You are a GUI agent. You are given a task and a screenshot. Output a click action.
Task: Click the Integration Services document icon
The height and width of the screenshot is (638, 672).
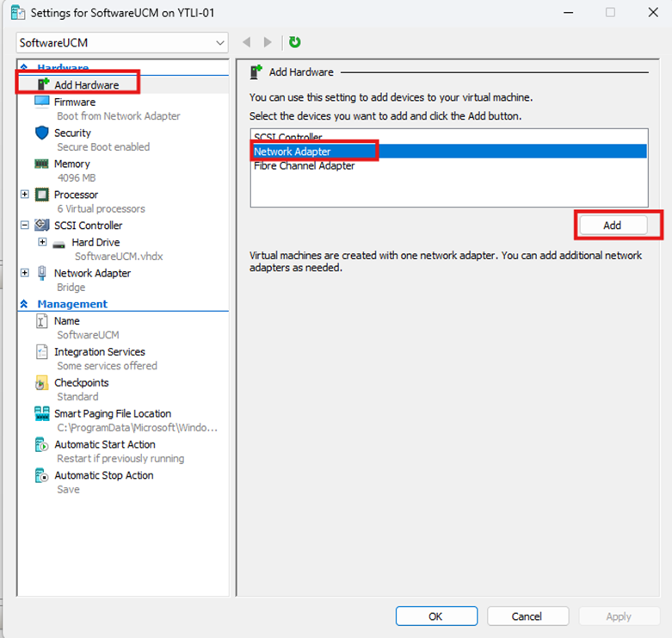coord(41,351)
